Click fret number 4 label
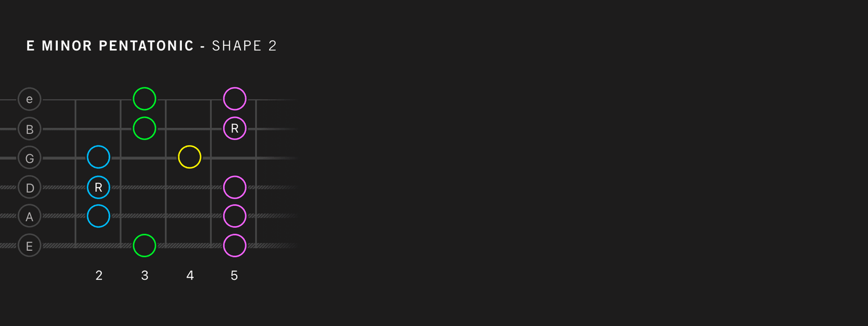The width and height of the screenshot is (868, 326). pyautogui.click(x=190, y=276)
